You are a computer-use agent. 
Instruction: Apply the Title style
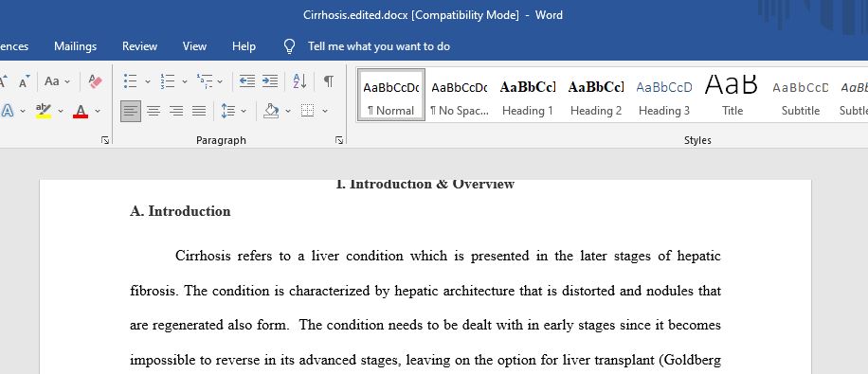pyautogui.click(x=732, y=95)
